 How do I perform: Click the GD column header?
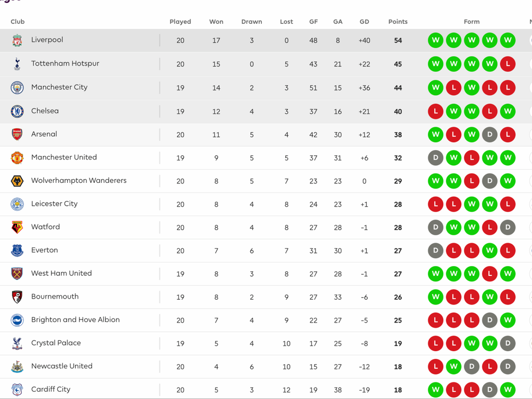click(x=364, y=22)
